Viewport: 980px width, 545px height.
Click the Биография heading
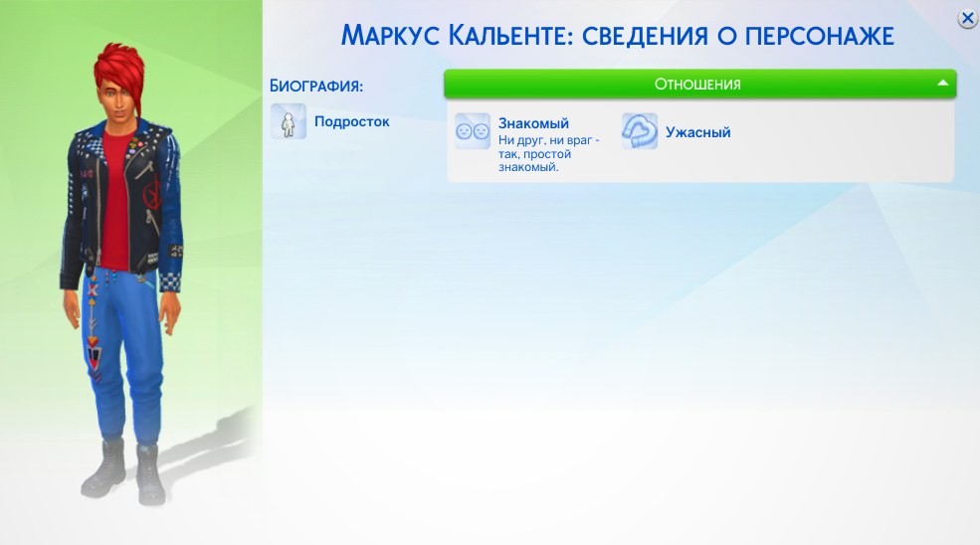click(x=316, y=87)
